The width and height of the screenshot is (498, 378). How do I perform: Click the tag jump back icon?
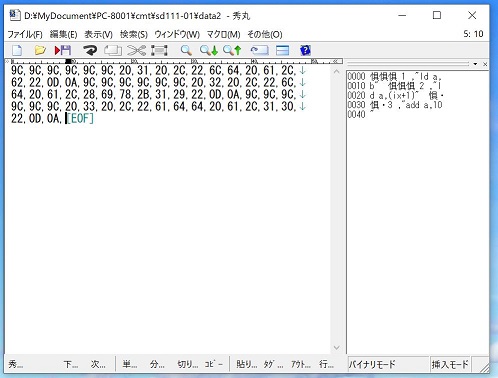point(259,50)
